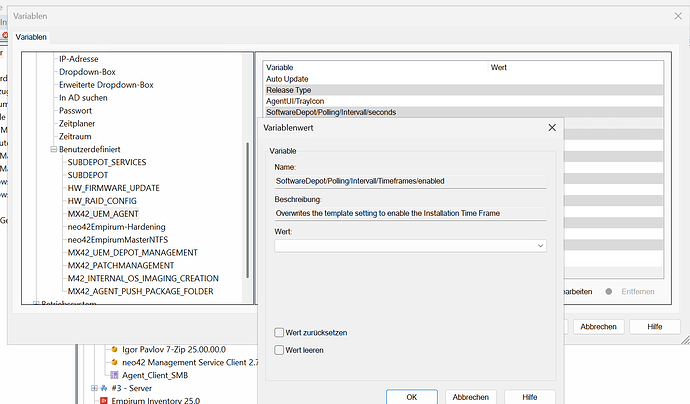Enable the 'Wert zurücksetzen' checkbox
Screen dimensions: 690x404
pyautogui.click(x=280, y=332)
